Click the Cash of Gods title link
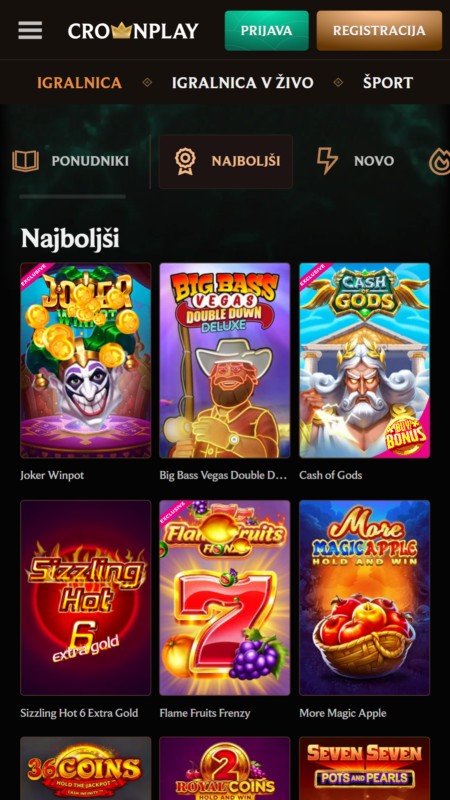The width and height of the screenshot is (450, 800). click(x=331, y=475)
